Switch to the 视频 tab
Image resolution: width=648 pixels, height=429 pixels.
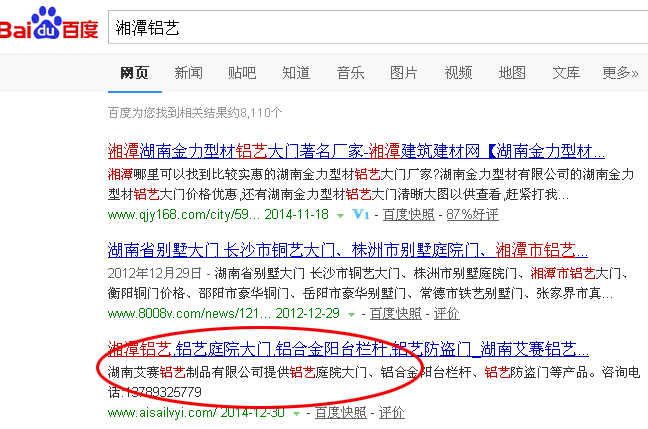[458, 73]
